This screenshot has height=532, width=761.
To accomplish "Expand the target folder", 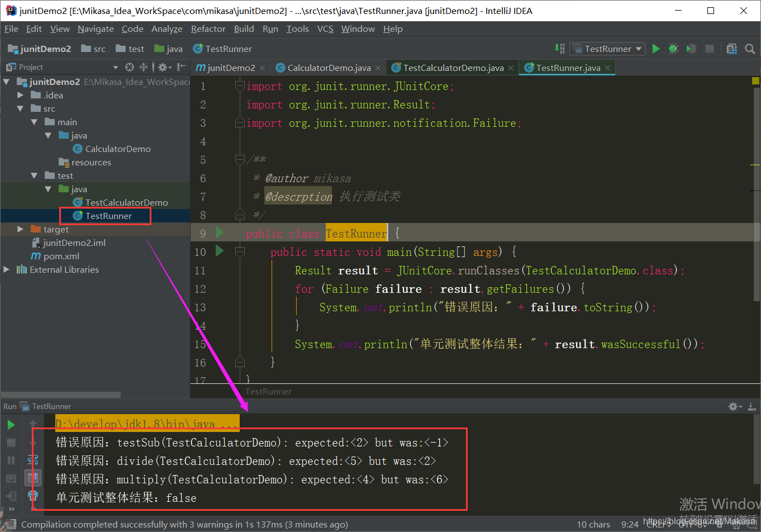I will pos(21,229).
